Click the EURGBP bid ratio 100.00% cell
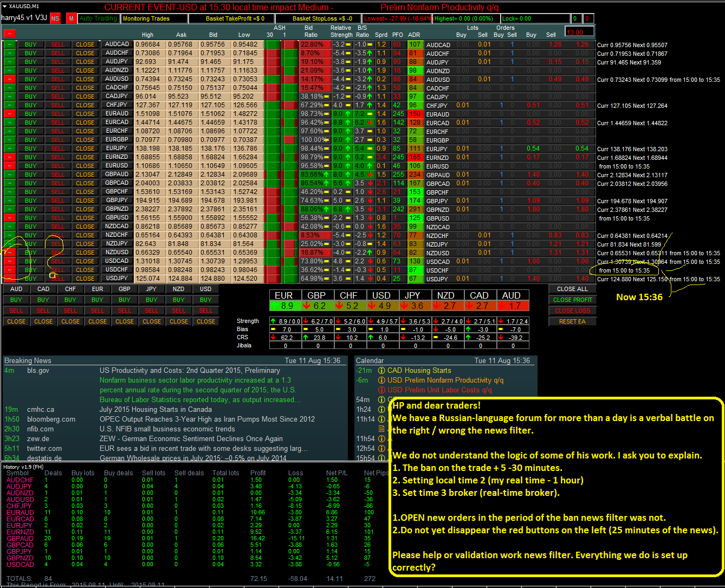Screen dimensions: 725x588 [315, 140]
